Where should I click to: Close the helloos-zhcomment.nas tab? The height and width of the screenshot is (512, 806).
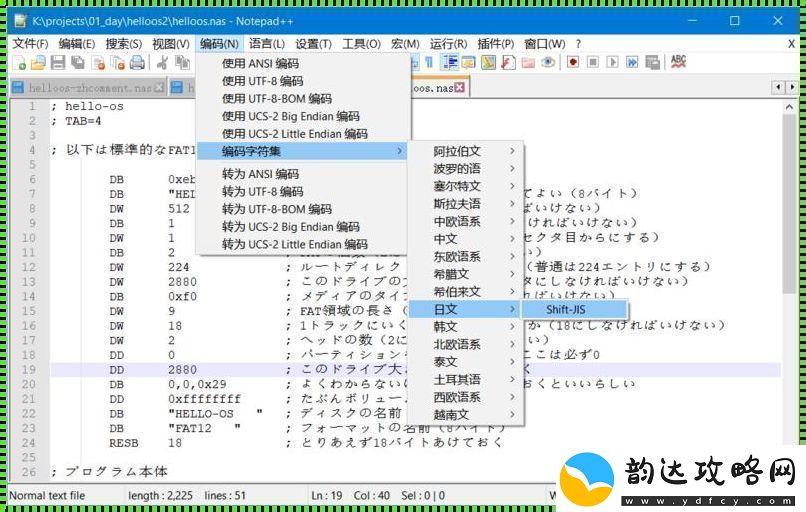[x=159, y=87]
